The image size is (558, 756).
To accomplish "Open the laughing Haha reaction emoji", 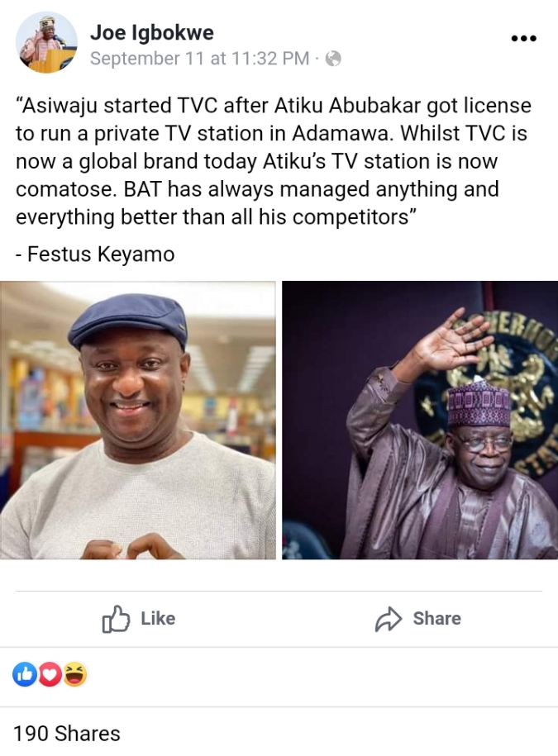I will point(74,674).
